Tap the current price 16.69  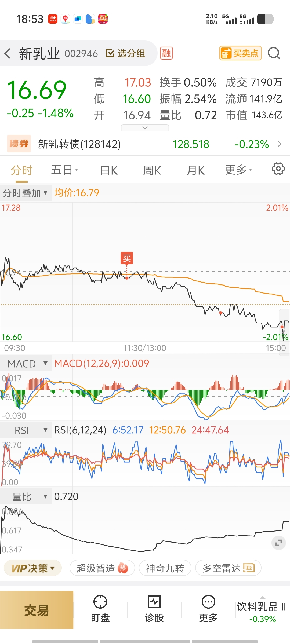(37, 90)
